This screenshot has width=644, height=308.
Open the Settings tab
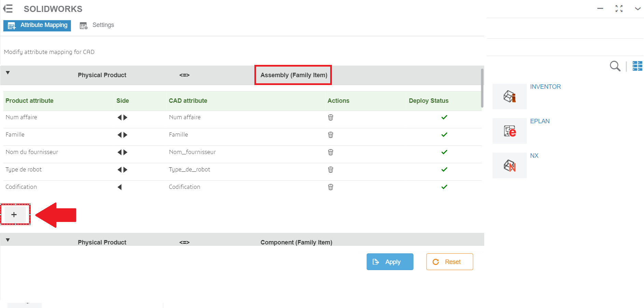click(x=97, y=25)
